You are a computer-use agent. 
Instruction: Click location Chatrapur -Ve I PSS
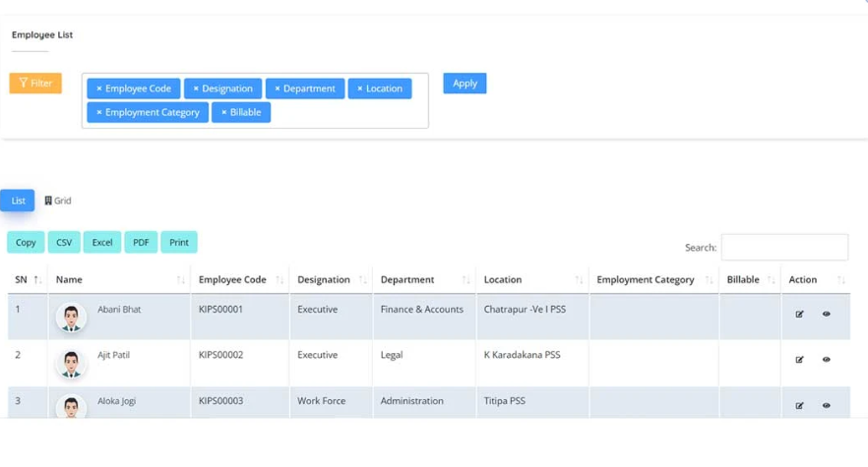pyautogui.click(x=525, y=310)
